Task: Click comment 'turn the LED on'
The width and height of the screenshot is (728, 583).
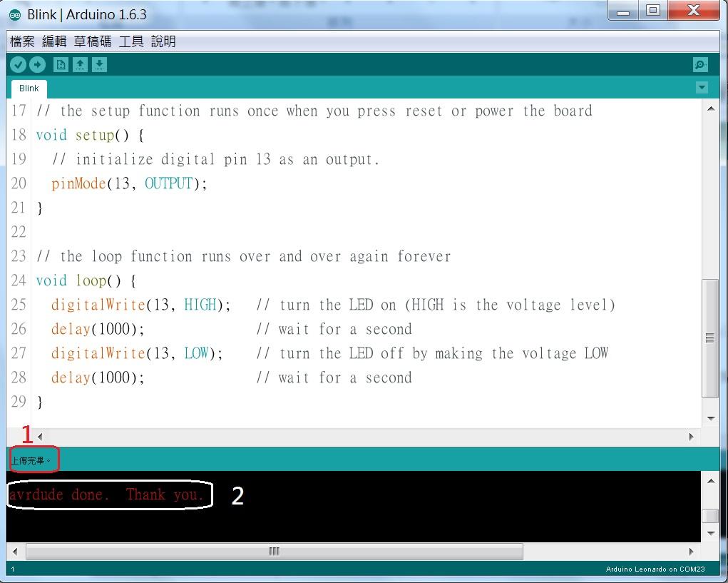Action: pyautogui.click(x=337, y=305)
